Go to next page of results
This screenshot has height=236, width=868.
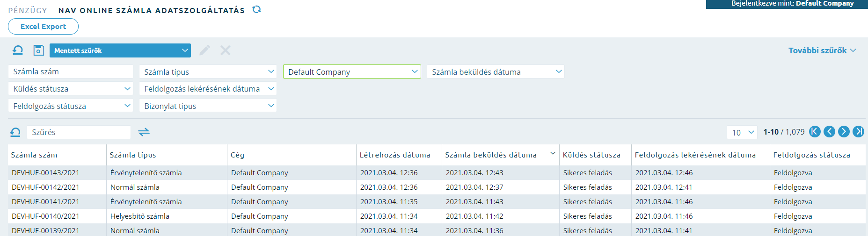[x=844, y=132]
